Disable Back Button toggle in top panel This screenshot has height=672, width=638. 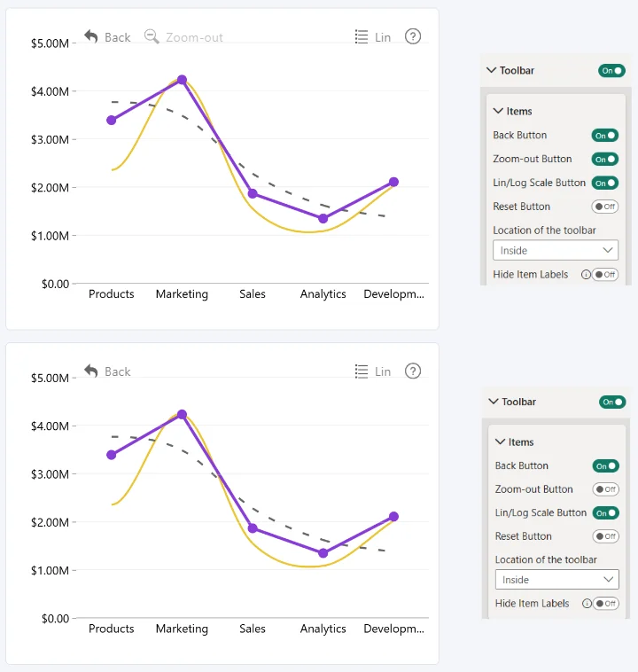(604, 136)
